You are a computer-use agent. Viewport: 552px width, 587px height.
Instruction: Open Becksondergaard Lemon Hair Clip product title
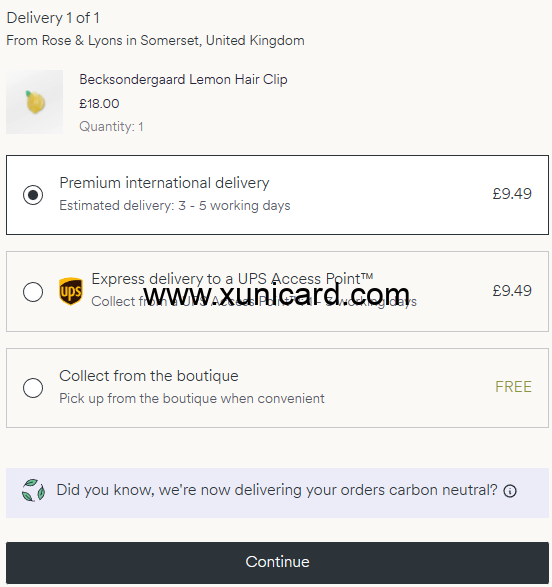183,79
